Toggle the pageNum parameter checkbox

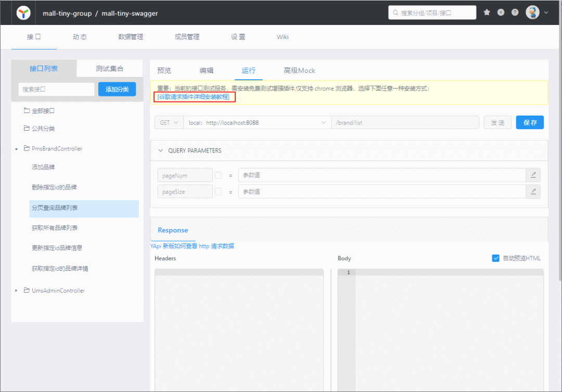(x=218, y=175)
